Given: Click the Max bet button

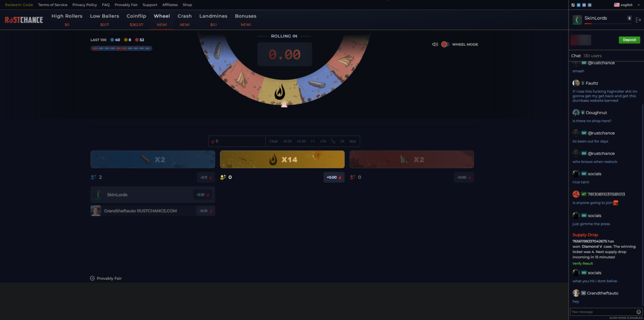Looking at the screenshot, I should click(x=353, y=141).
